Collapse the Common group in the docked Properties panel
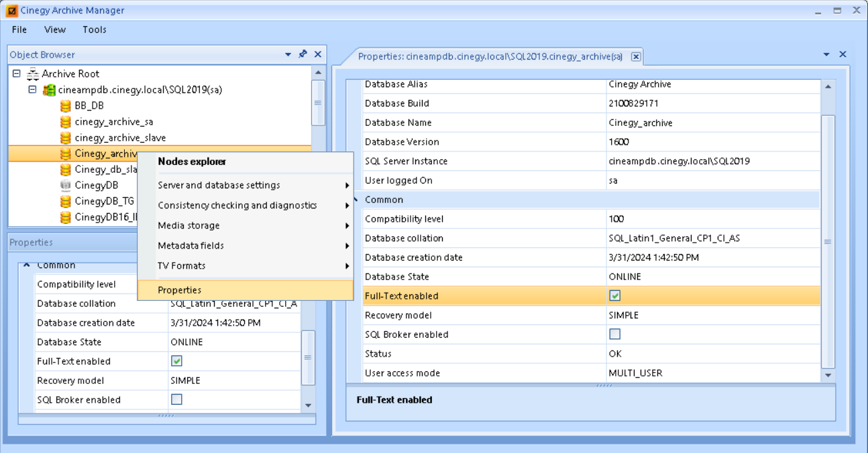The height and width of the screenshot is (453, 868). point(27,265)
